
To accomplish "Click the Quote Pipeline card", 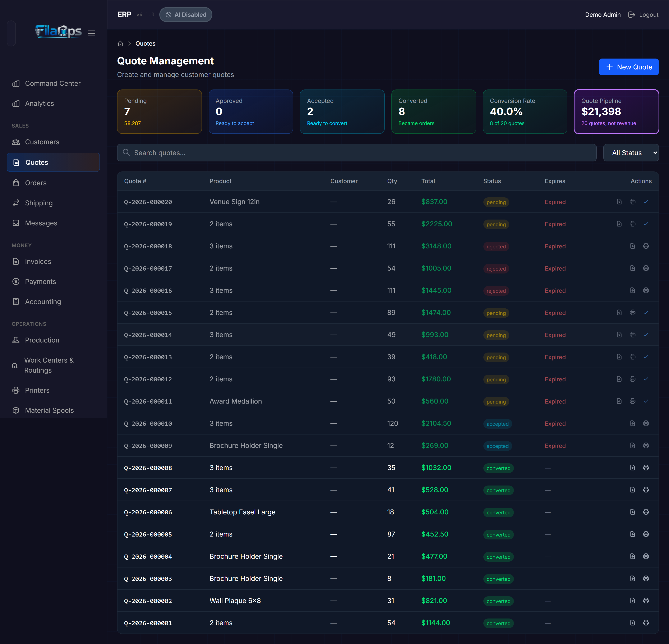I will pyautogui.click(x=616, y=112).
